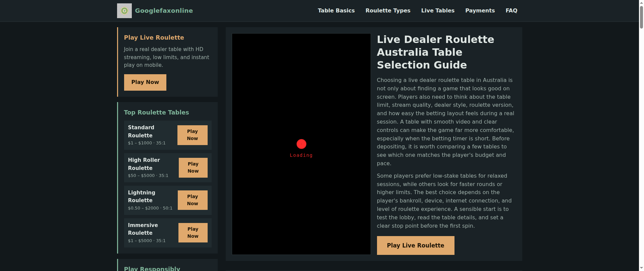This screenshot has height=271, width=644.
Task: Click the Lightning Roulette table name
Action: coord(142,196)
